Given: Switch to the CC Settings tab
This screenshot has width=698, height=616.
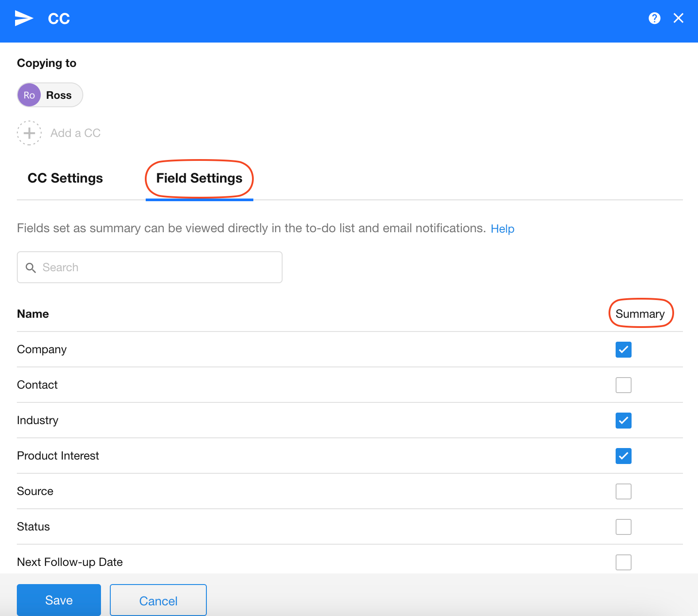Looking at the screenshot, I should [65, 178].
